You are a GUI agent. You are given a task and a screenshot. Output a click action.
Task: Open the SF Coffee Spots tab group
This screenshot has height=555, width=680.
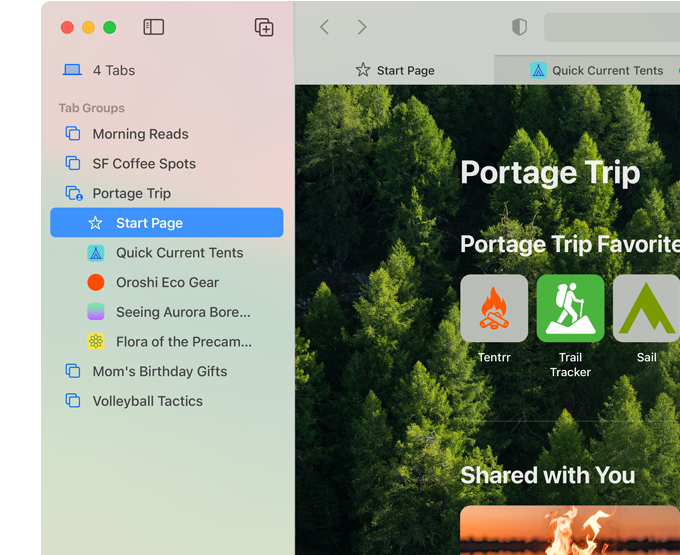tap(144, 164)
